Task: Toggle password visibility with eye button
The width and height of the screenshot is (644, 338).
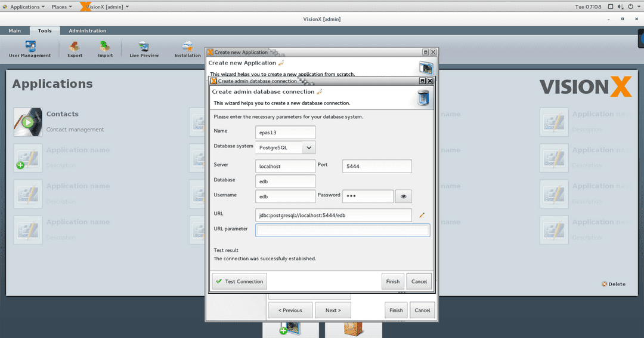Action: click(404, 196)
